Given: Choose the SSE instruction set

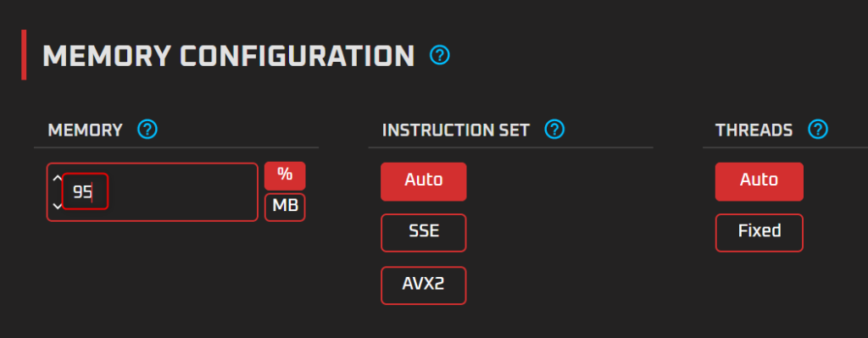Looking at the screenshot, I should [424, 232].
